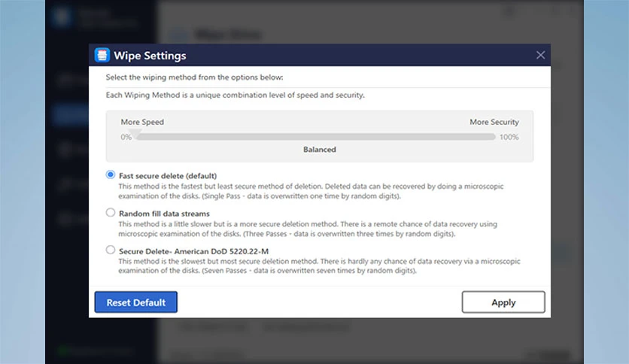Click the Reset Default button
Viewport: 629px width, 364px height.
click(x=135, y=302)
